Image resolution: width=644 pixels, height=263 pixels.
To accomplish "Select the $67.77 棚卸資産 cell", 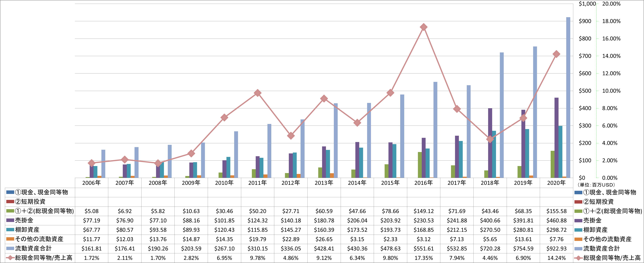I will tap(91, 230).
